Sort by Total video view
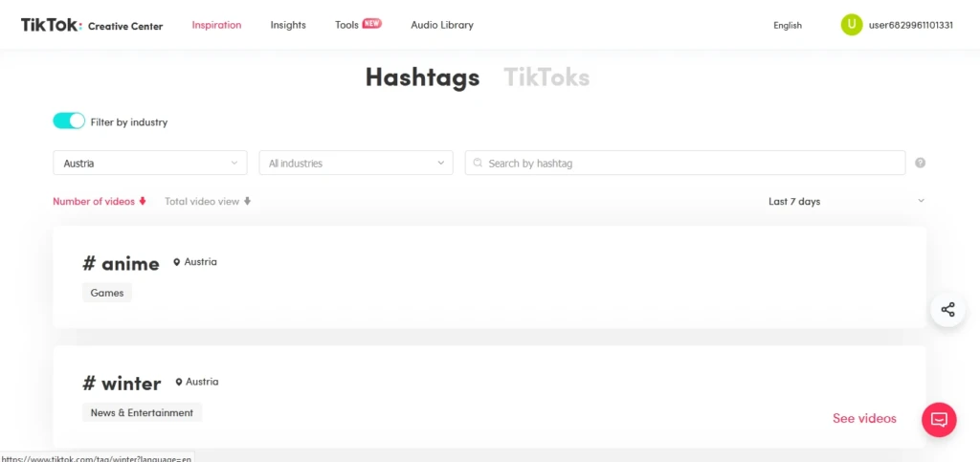980x462 pixels. tap(208, 201)
